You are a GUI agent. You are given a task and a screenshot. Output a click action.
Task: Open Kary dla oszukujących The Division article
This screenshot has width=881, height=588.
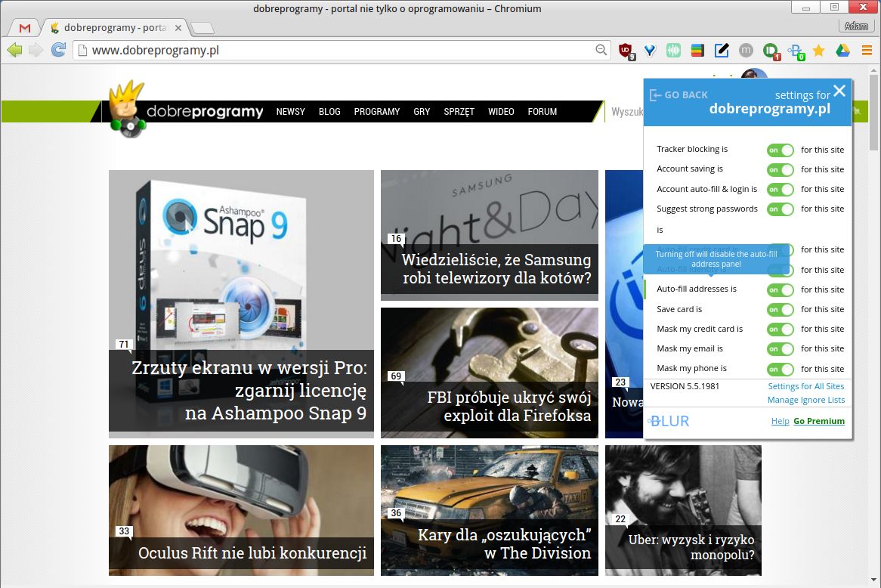pyautogui.click(x=490, y=510)
